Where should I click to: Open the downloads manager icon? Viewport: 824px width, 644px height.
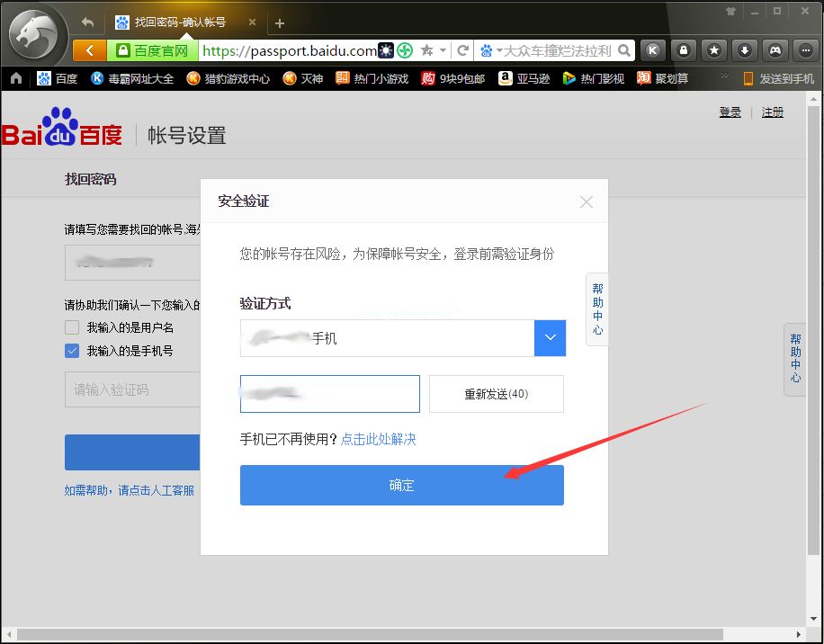point(745,50)
